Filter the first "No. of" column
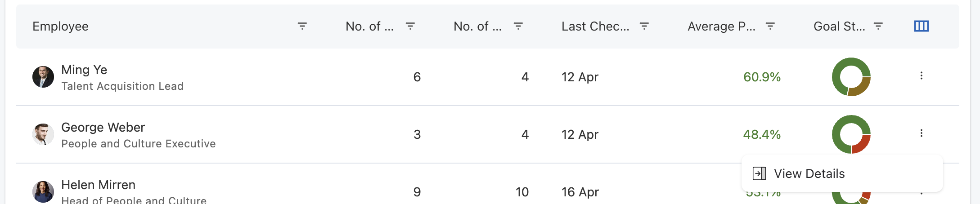 coord(410,27)
